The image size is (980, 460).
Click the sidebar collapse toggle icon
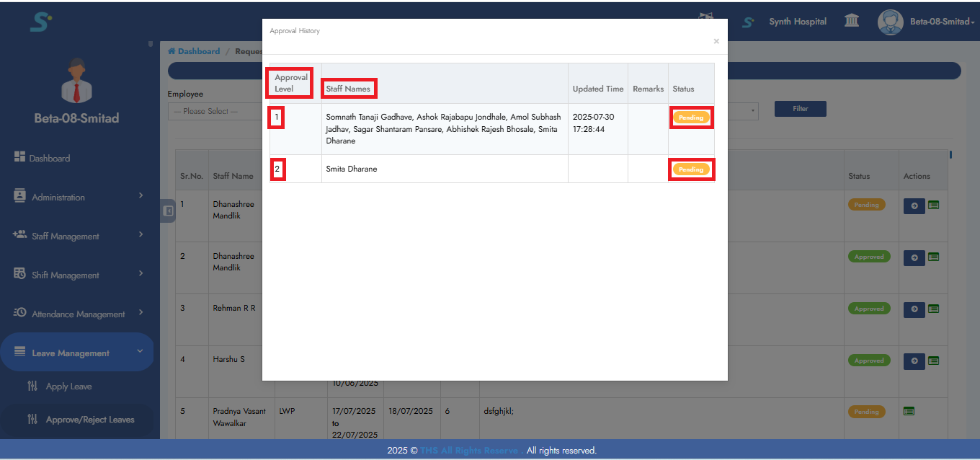(168, 211)
